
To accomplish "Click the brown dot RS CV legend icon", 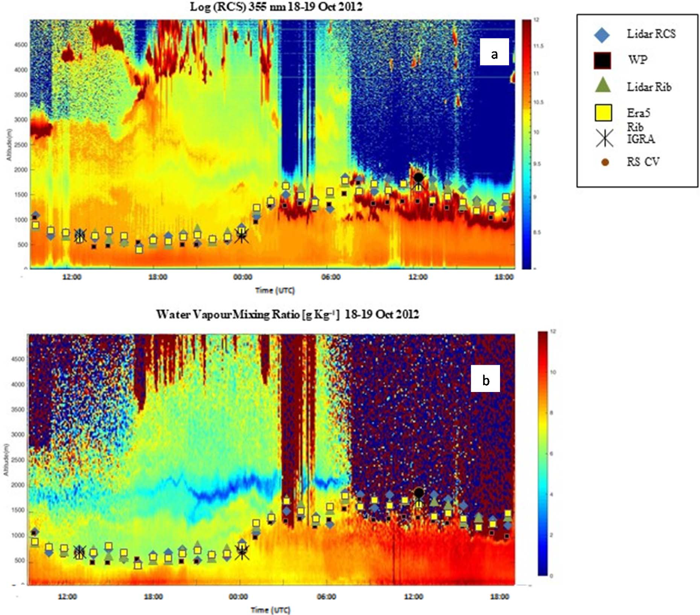I will click(x=605, y=163).
